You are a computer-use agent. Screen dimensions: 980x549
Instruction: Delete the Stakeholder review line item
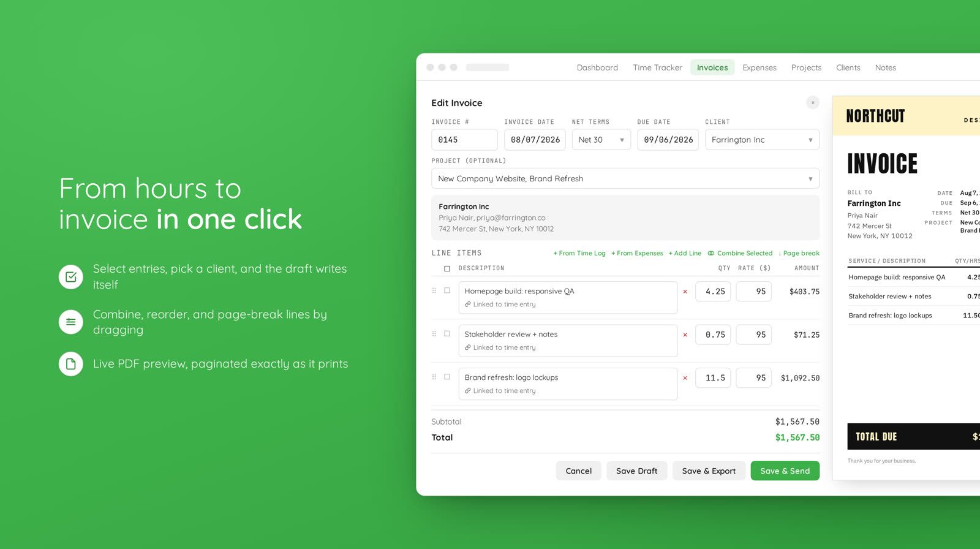point(685,335)
